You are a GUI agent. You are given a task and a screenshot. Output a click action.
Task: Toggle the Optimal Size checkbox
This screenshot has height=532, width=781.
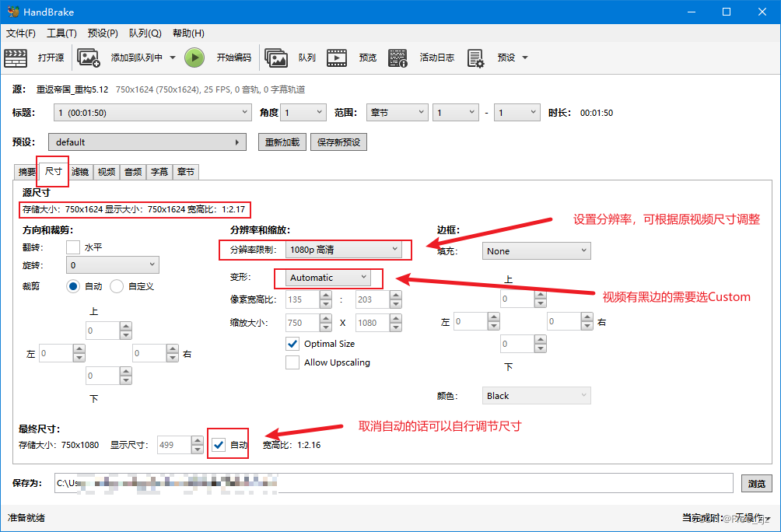coord(292,344)
